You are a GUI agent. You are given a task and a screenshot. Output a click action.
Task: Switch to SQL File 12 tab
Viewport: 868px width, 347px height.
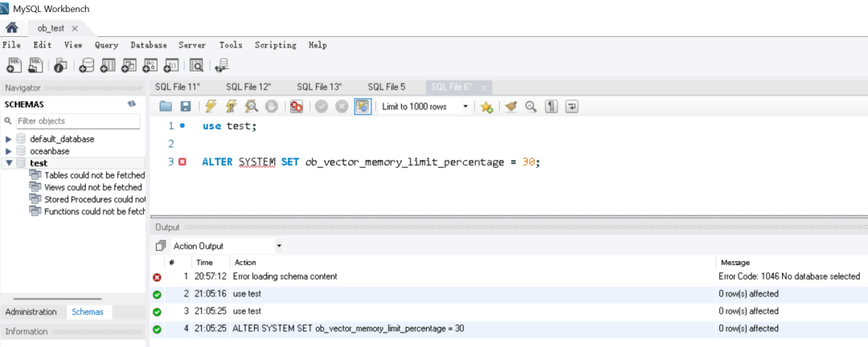pos(248,87)
